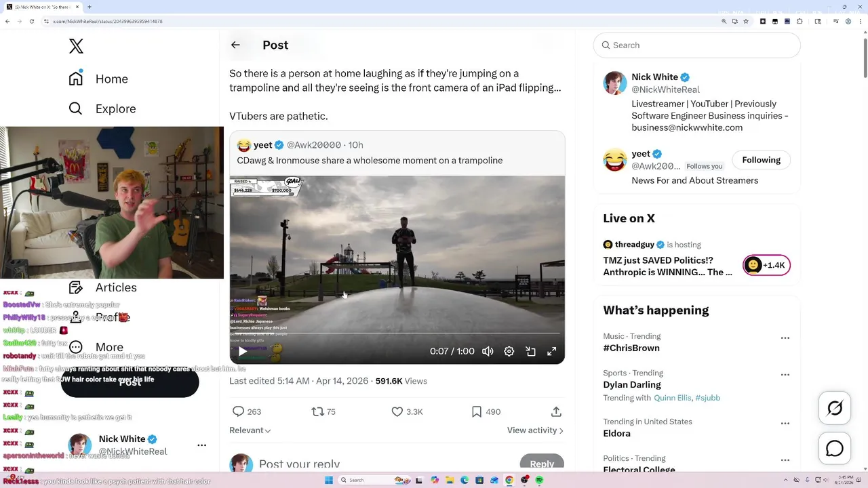Image resolution: width=868 pixels, height=488 pixels.
Task: Open the Grok floating button
Action: pyautogui.click(x=835, y=408)
